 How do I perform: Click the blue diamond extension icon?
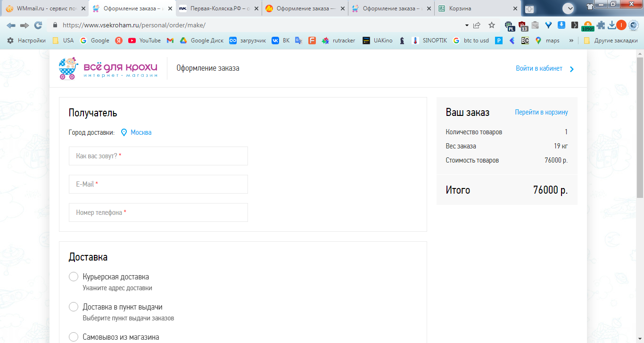coord(548,25)
